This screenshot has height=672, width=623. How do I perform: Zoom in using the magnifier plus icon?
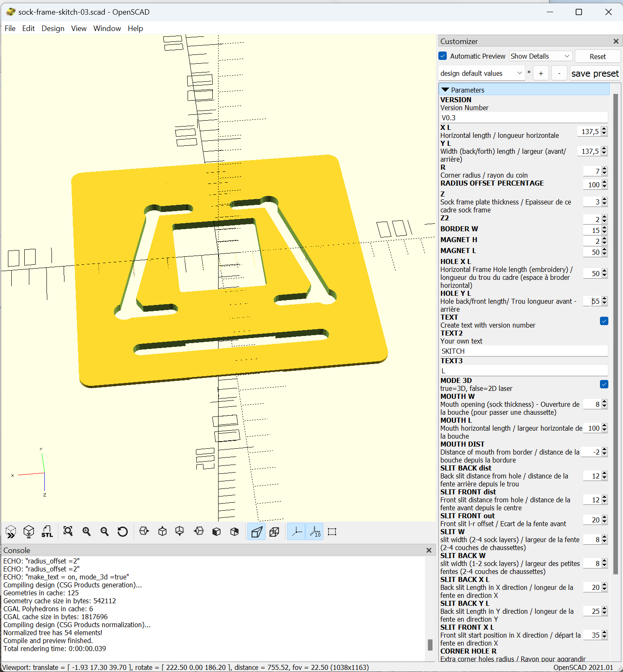pos(86,532)
